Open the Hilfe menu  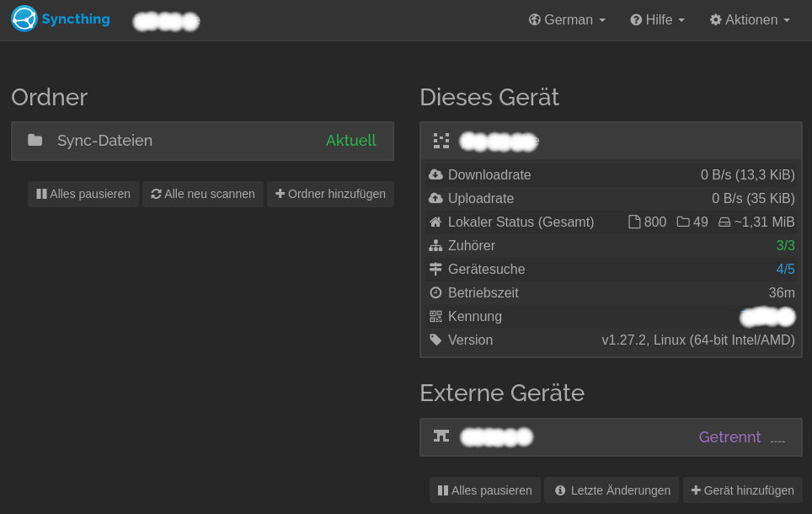[657, 19]
